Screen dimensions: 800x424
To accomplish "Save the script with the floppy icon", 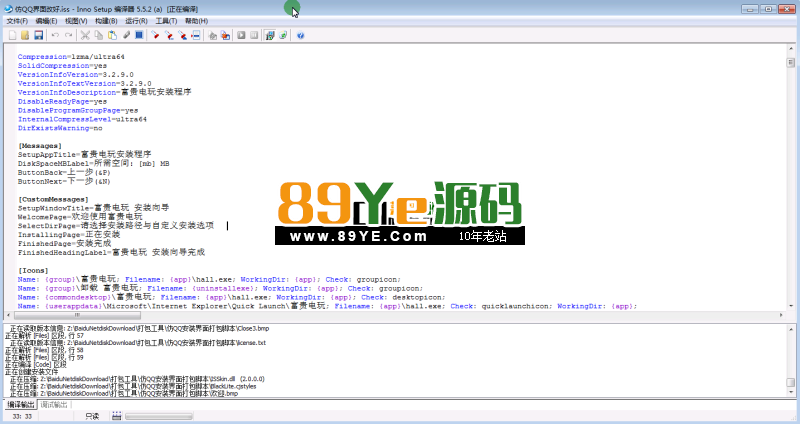I will coord(38,35).
